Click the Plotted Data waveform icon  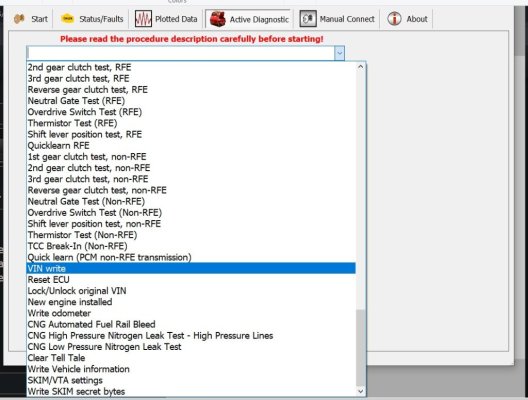143,19
